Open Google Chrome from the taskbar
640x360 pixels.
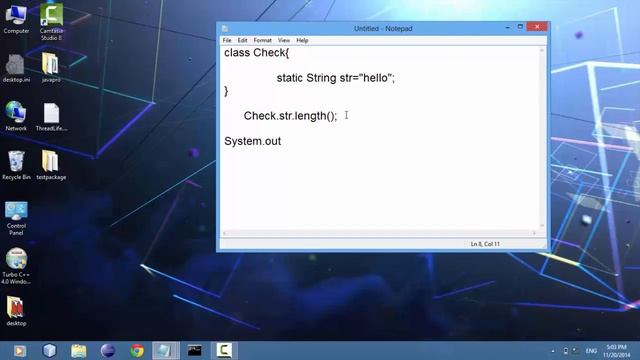coord(137,351)
